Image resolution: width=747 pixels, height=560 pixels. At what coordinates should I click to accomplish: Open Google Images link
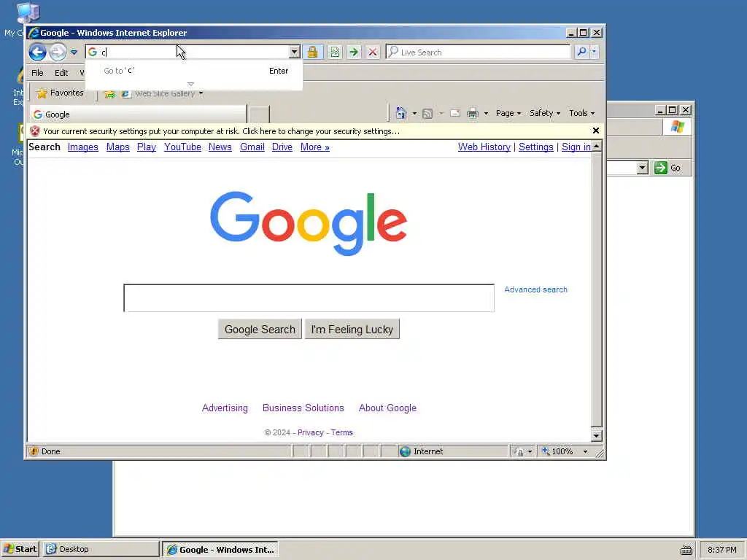[x=83, y=147]
